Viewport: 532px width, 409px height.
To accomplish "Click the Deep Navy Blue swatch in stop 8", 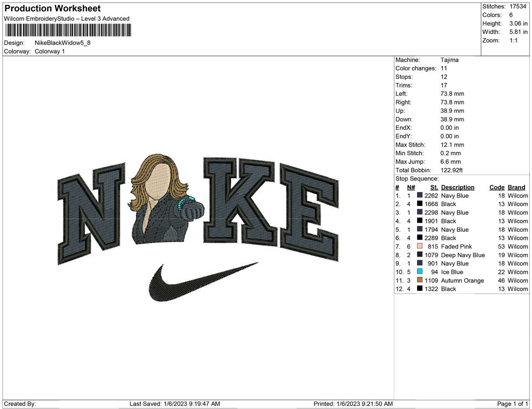I will point(420,255).
